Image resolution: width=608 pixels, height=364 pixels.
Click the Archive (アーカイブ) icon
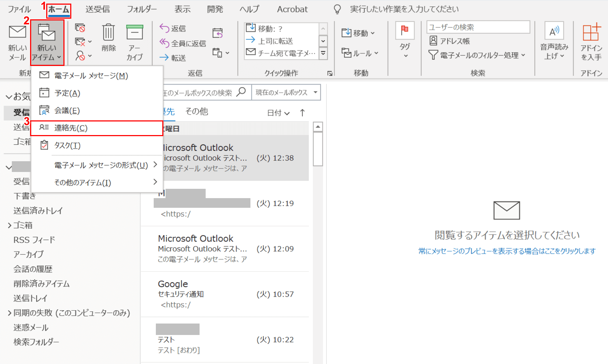pyautogui.click(x=134, y=32)
